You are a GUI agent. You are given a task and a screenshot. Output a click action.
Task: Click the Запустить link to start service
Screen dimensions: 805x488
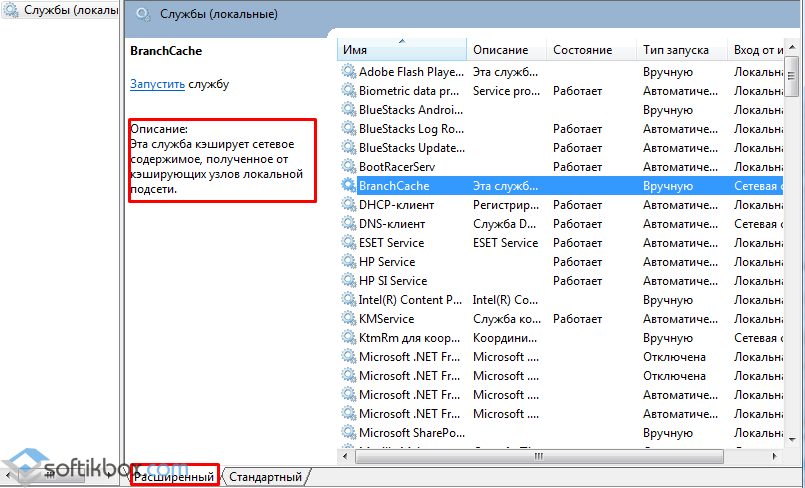(157, 84)
